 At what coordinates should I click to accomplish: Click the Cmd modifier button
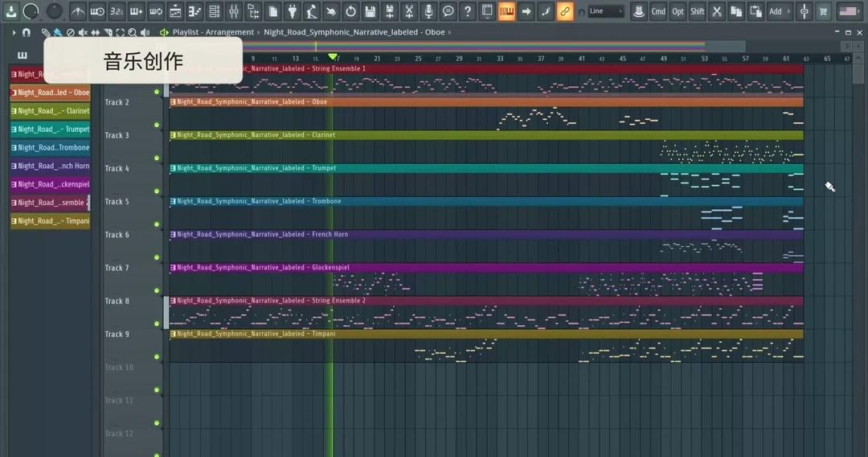658,11
